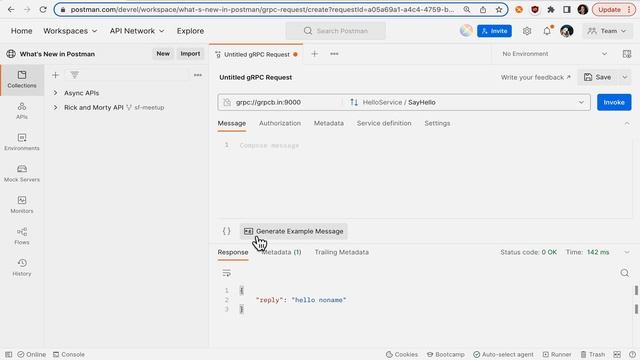Open help icon in the status bar

(632, 354)
